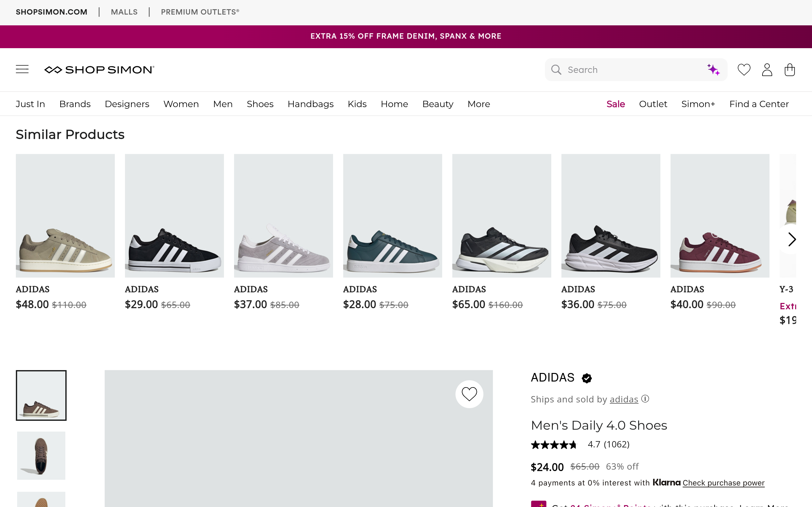The width and height of the screenshot is (812, 507).
Task: Open the Brands navigation menu
Action: point(75,104)
